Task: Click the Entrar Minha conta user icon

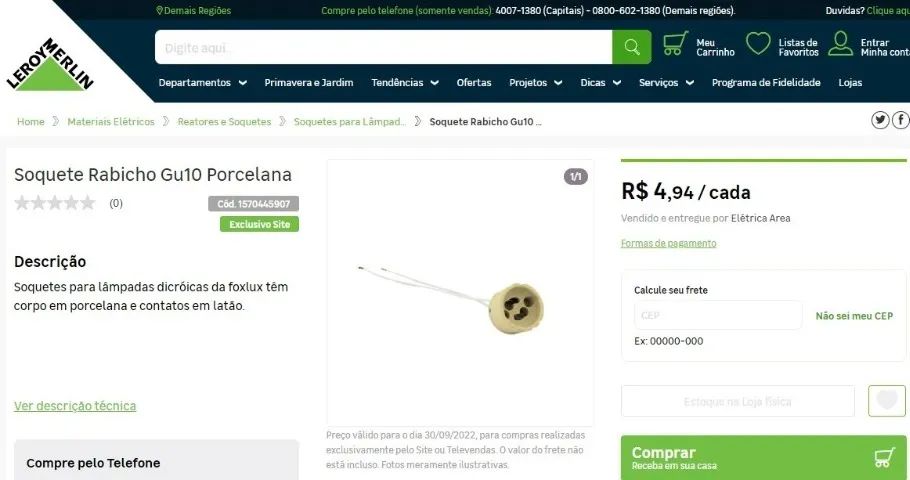Action: click(x=840, y=44)
